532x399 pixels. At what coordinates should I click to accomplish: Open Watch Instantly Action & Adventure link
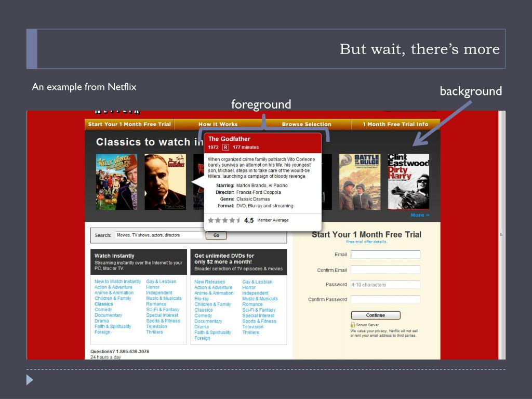tap(113, 287)
